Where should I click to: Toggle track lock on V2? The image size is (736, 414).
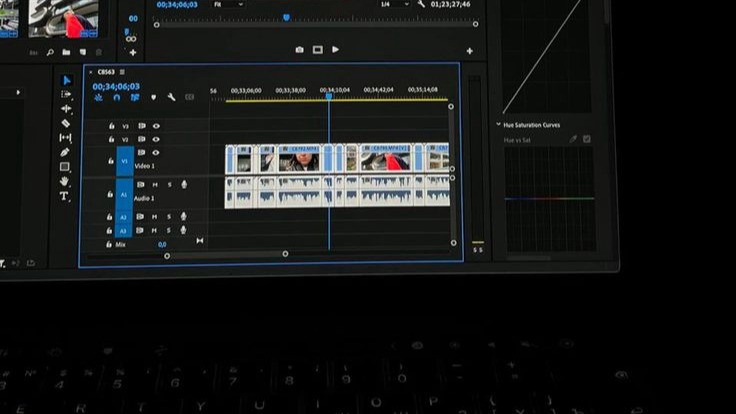tap(111, 139)
